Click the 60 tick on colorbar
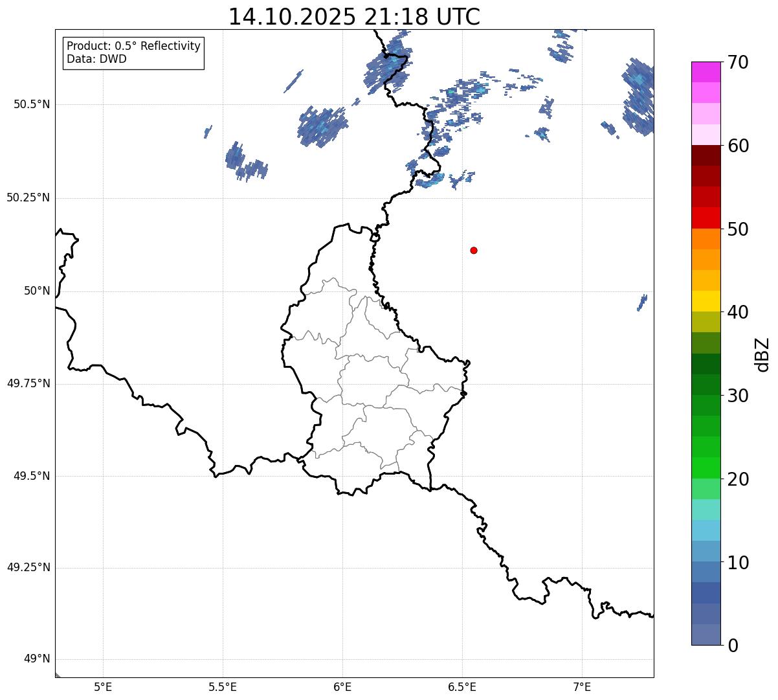Screen dimensions: 778x700 point(738,146)
